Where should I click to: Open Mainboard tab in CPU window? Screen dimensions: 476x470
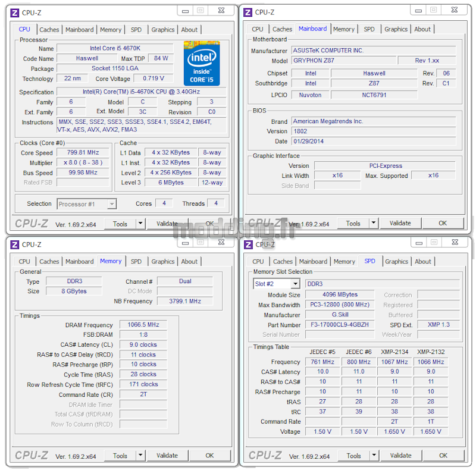click(x=80, y=30)
